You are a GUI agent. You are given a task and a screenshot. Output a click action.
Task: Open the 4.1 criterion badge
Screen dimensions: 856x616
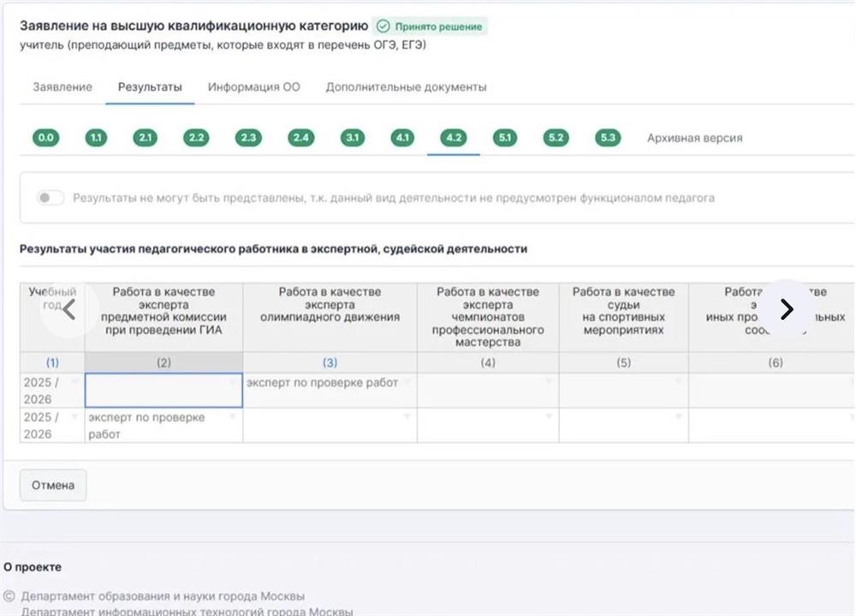pyautogui.click(x=402, y=138)
